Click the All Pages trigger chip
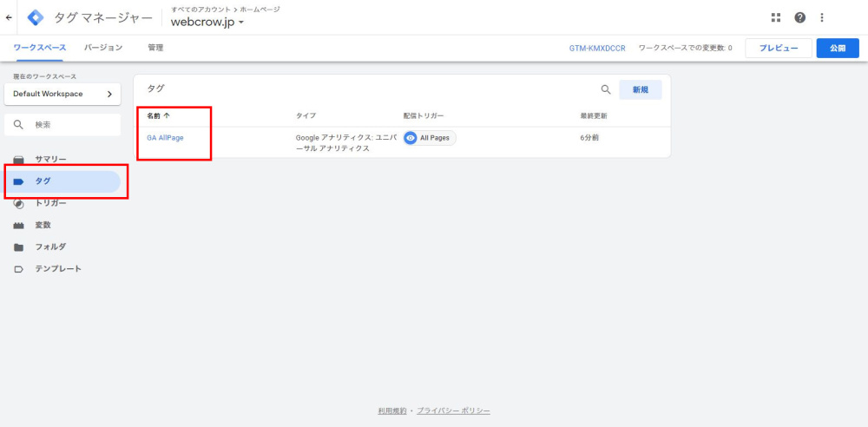868x427 pixels. tap(430, 138)
